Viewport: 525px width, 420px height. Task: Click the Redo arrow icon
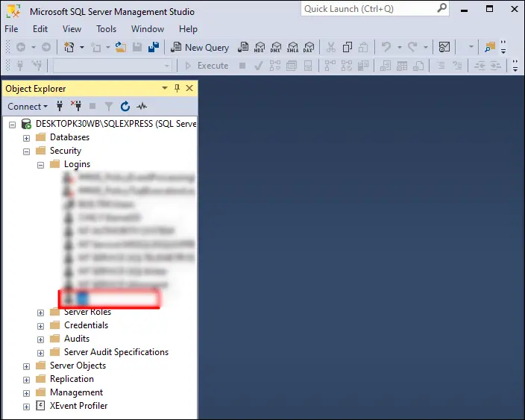point(412,47)
